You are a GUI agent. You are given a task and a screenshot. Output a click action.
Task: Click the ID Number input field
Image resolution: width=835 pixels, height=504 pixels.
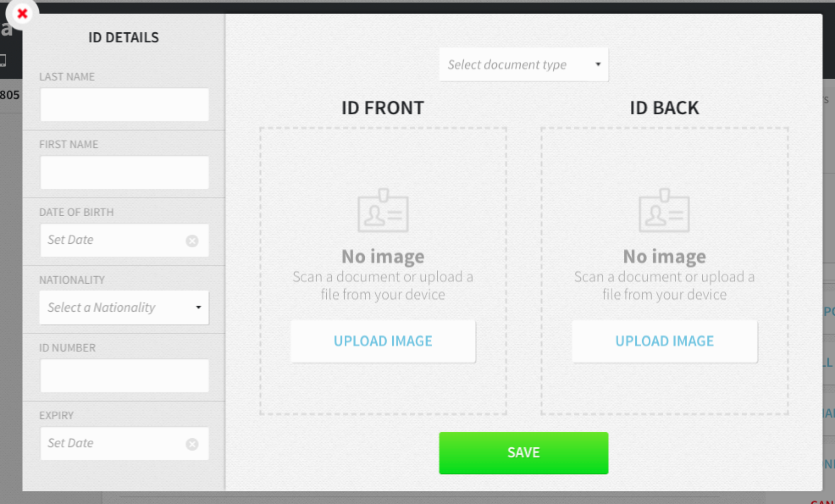[124, 376]
